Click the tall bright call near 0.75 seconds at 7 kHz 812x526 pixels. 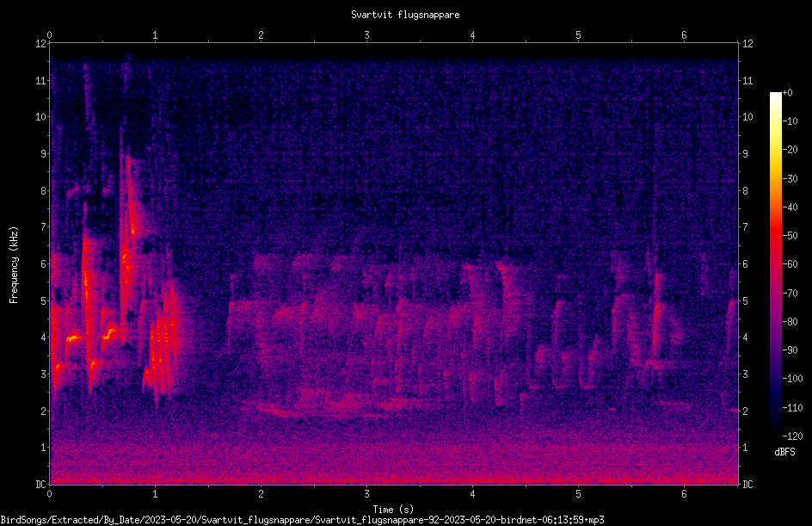coord(130,228)
